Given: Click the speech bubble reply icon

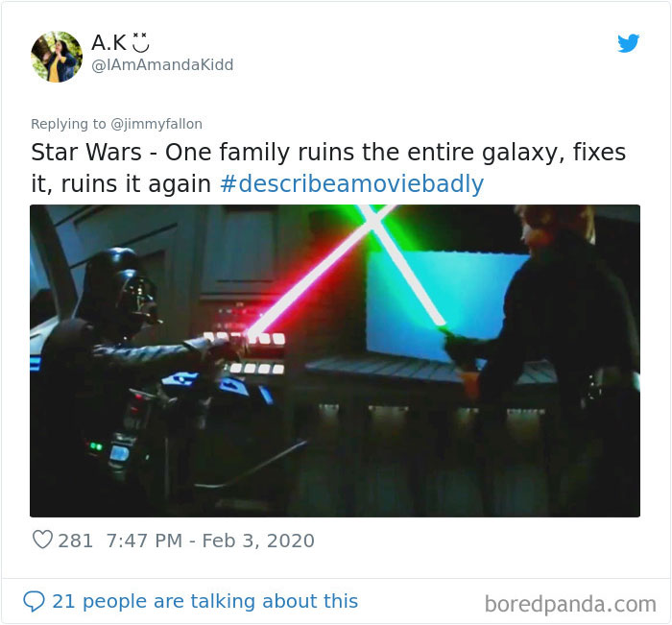Looking at the screenshot, I should 34,601.
